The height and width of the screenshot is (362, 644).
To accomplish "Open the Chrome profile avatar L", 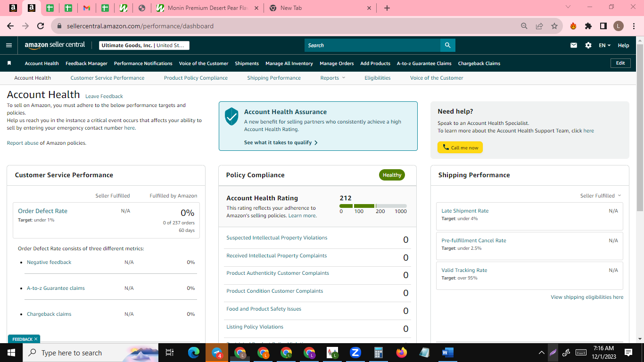I will click(619, 26).
